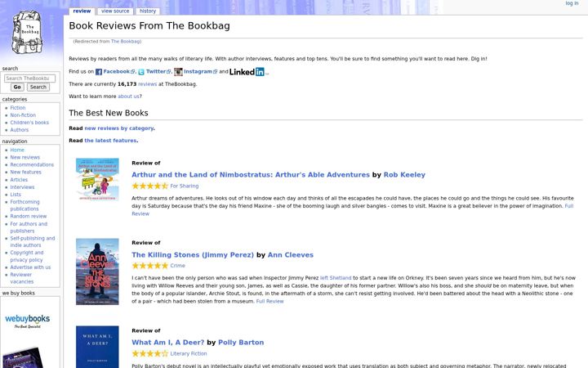The image size is (588, 368).
Task: Open the history tab
Action: tap(148, 11)
